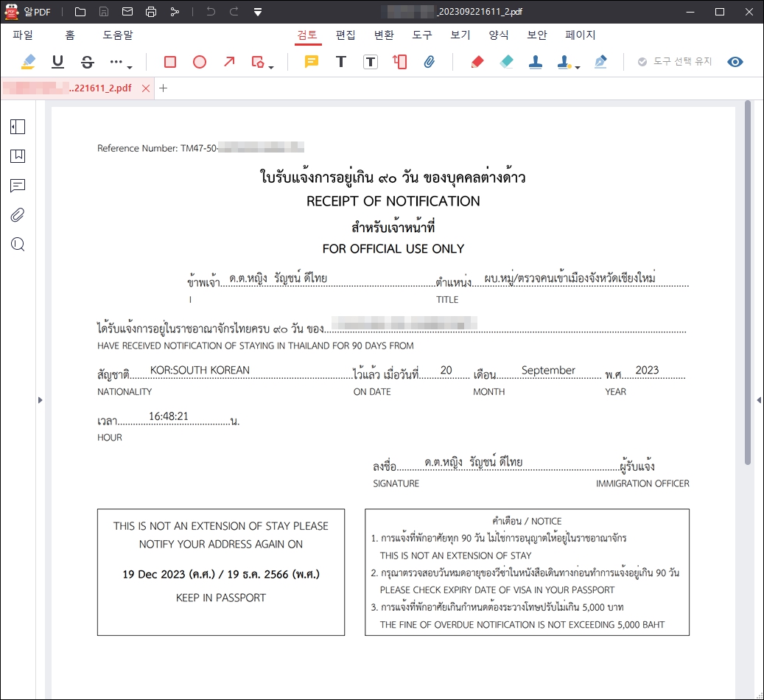Switch to the 도구 tab
764x700 pixels.
(x=422, y=35)
